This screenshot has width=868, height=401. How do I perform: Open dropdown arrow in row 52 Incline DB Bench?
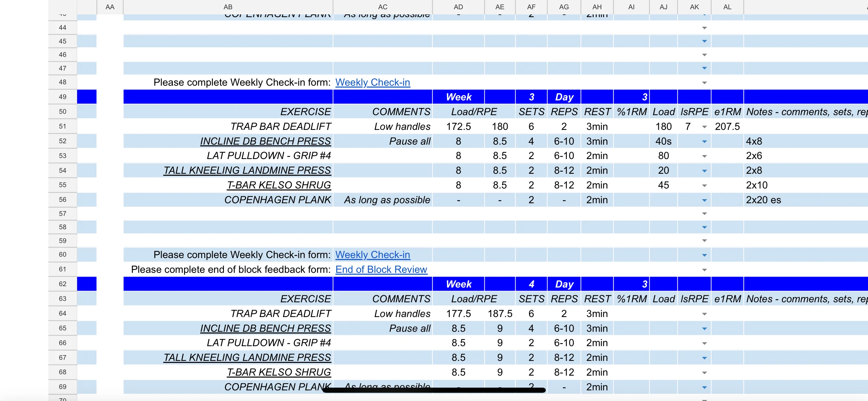click(704, 142)
